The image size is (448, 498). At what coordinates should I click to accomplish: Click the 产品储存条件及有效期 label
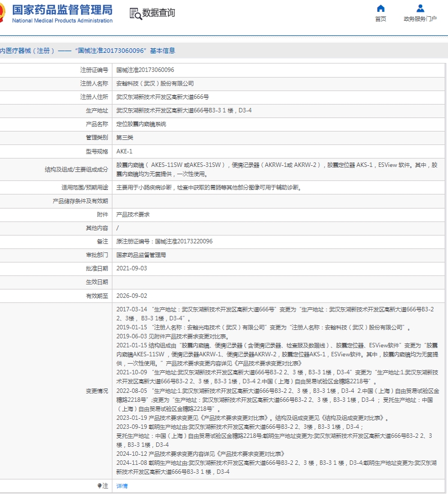pyautogui.click(x=80, y=201)
